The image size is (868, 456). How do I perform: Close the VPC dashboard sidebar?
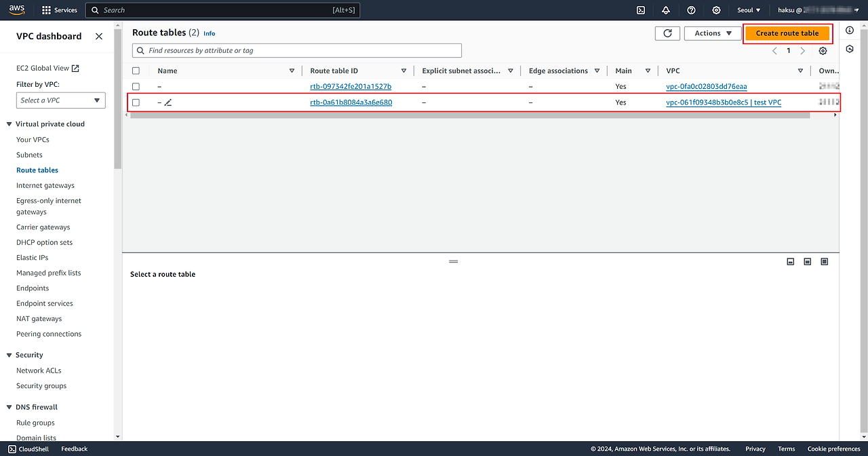tap(99, 37)
